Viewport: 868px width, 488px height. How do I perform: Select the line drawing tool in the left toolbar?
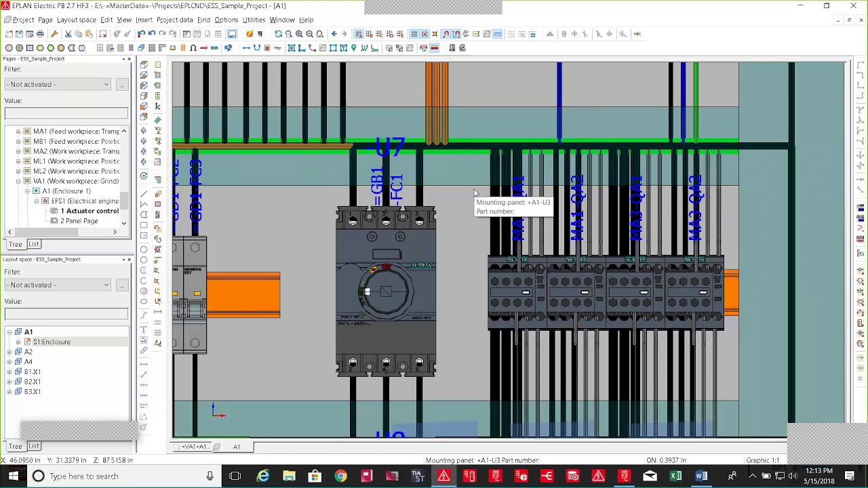coord(144,194)
